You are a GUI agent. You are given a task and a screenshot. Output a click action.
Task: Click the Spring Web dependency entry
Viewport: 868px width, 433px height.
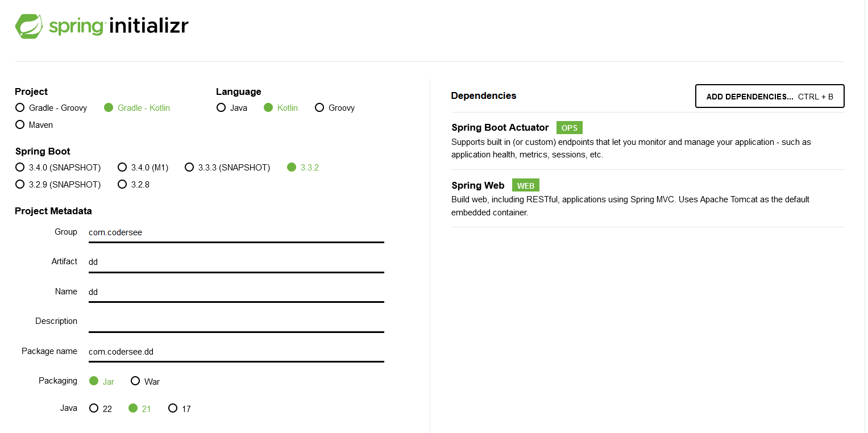(477, 185)
